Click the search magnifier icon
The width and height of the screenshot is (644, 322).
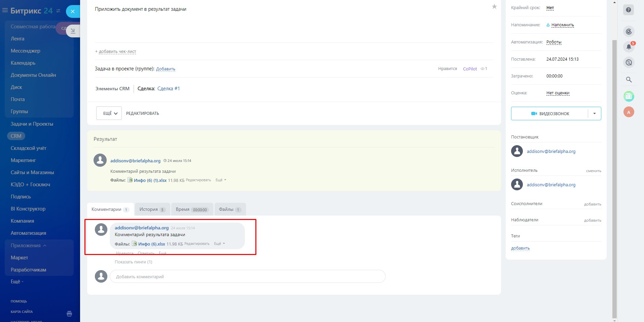click(629, 80)
